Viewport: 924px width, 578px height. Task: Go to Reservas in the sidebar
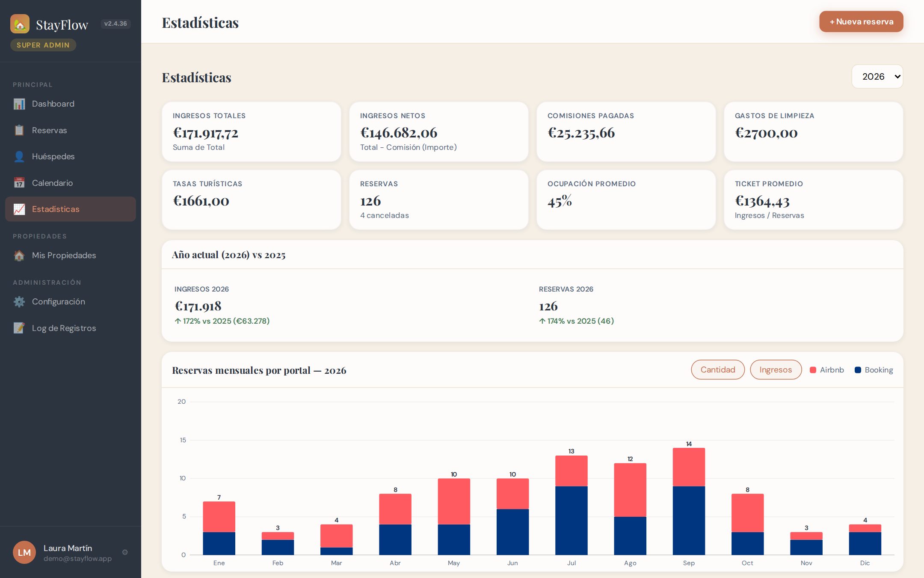[71, 130]
